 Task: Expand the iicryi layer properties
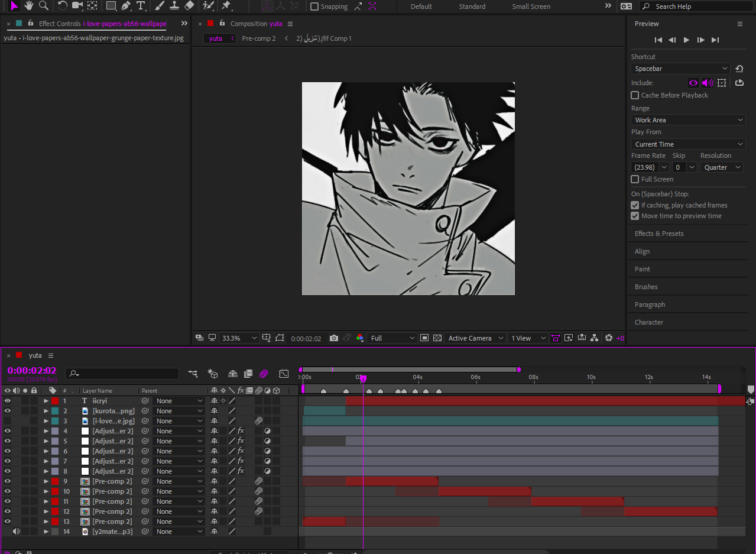(x=46, y=401)
